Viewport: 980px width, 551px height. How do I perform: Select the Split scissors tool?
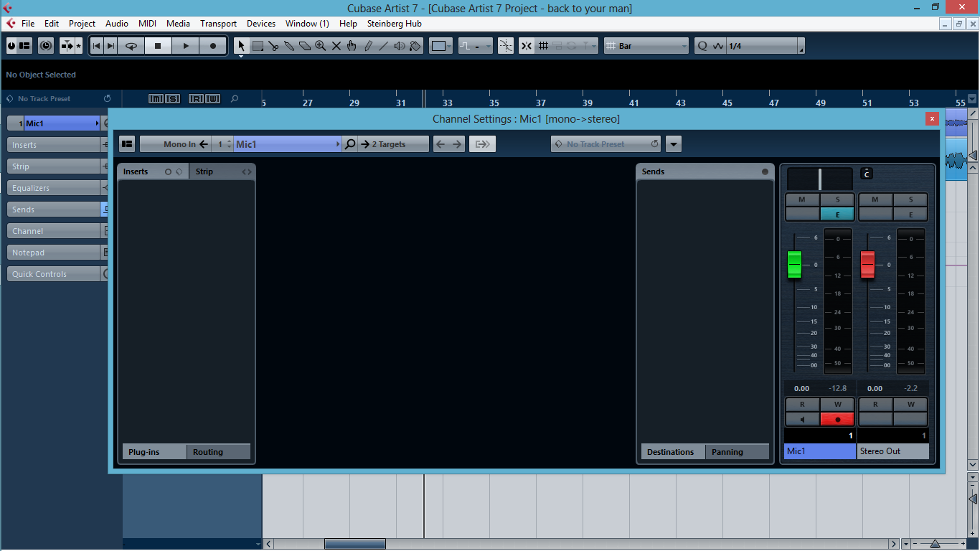click(273, 46)
